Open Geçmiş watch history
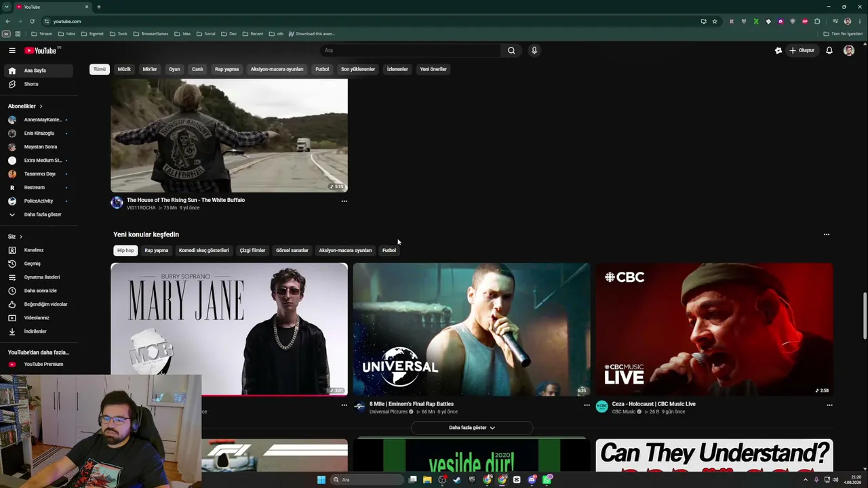Screen dimensions: 868x488 pyautogui.click(x=39, y=264)
